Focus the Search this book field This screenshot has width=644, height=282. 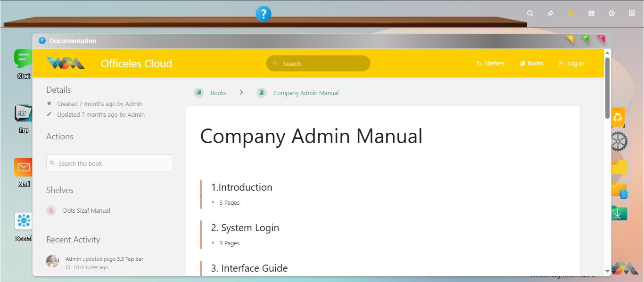tap(109, 163)
